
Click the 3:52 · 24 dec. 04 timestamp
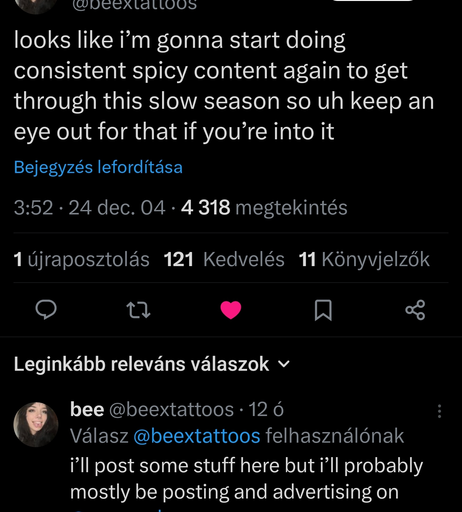pos(89,208)
